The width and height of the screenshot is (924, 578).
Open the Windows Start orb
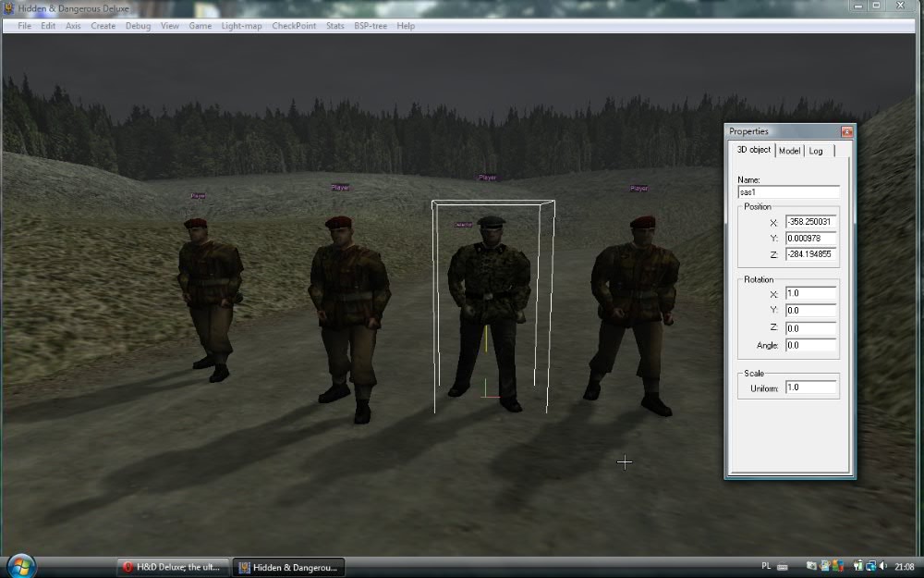click(21, 568)
